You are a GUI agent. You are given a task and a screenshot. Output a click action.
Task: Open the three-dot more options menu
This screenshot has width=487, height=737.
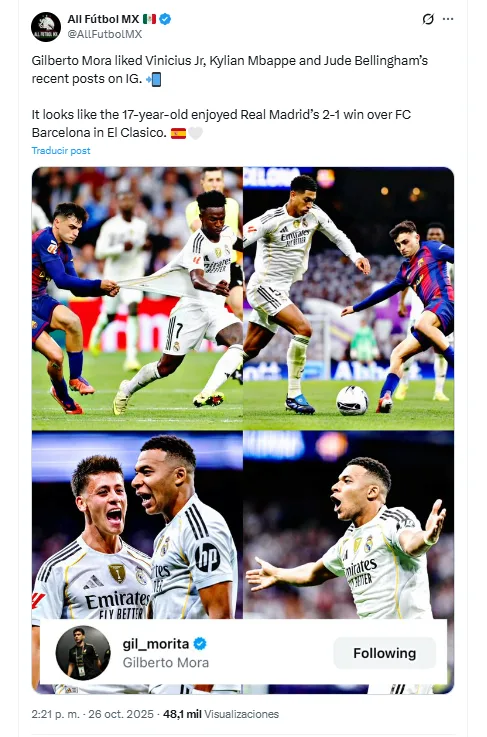click(x=448, y=19)
